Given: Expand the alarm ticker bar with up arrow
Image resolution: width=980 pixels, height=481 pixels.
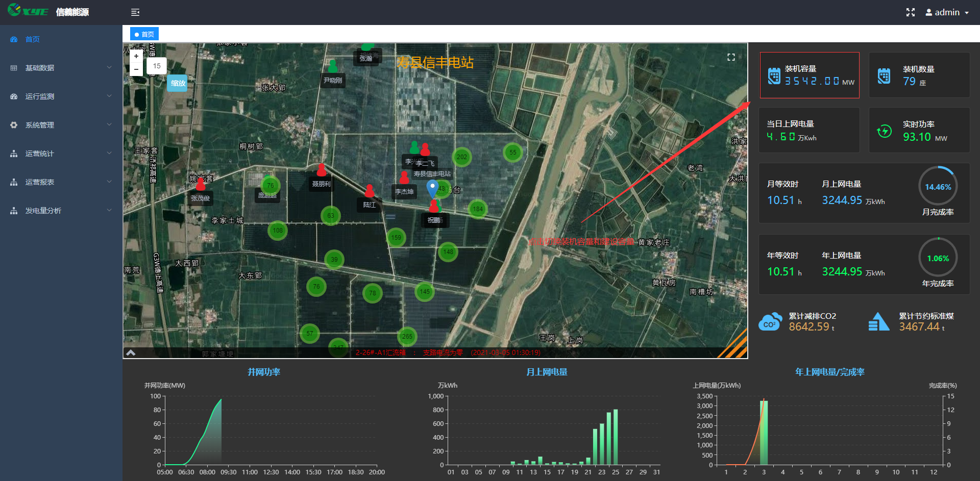Looking at the screenshot, I should (131, 352).
